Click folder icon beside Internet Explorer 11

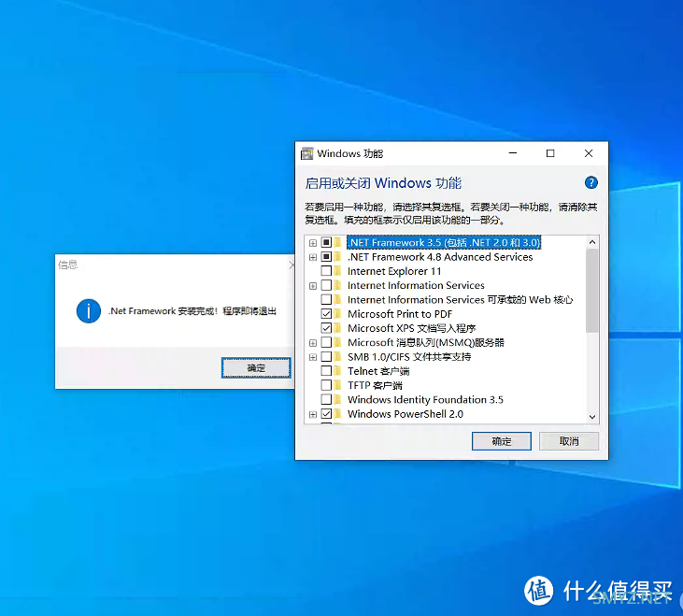338,271
